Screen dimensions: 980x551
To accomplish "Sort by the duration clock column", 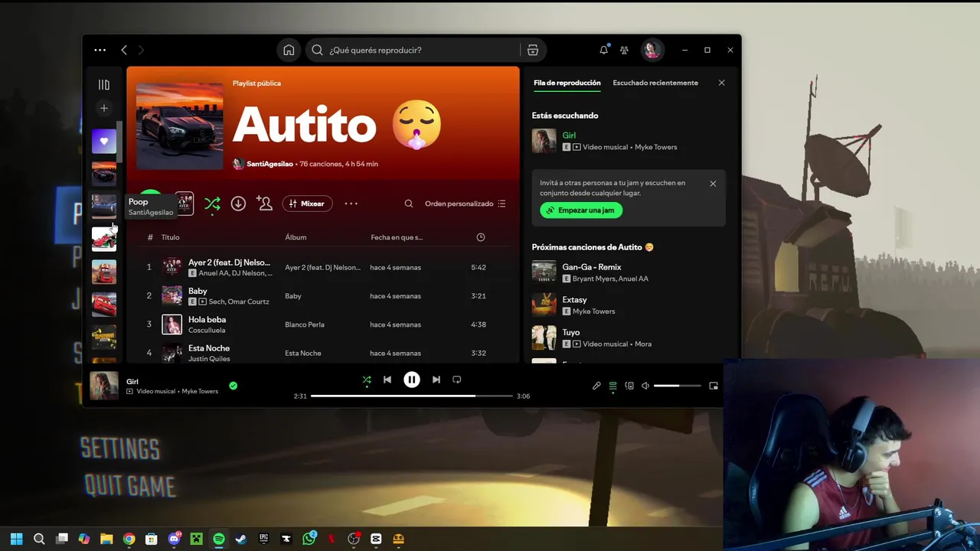I will click(481, 237).
